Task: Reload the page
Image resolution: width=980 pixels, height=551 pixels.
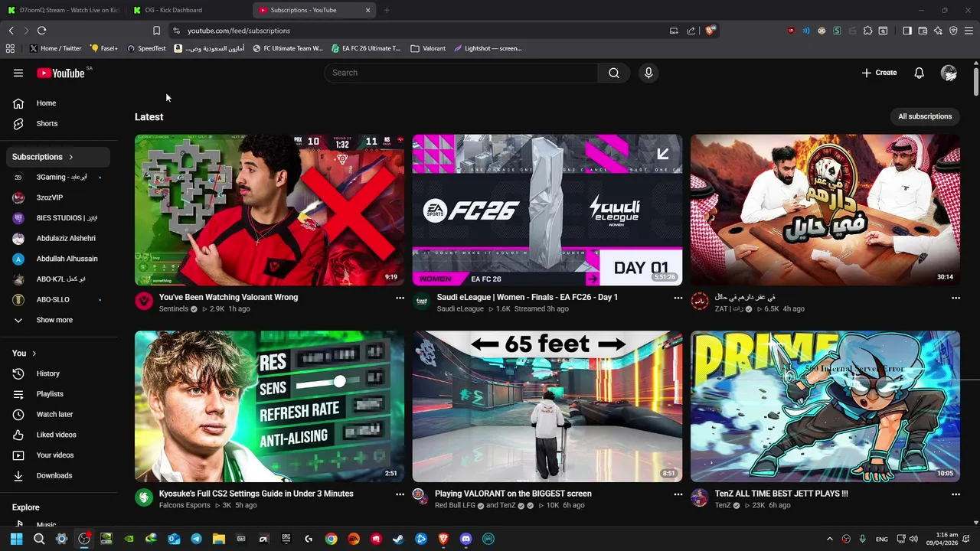Action: [41, 31]
